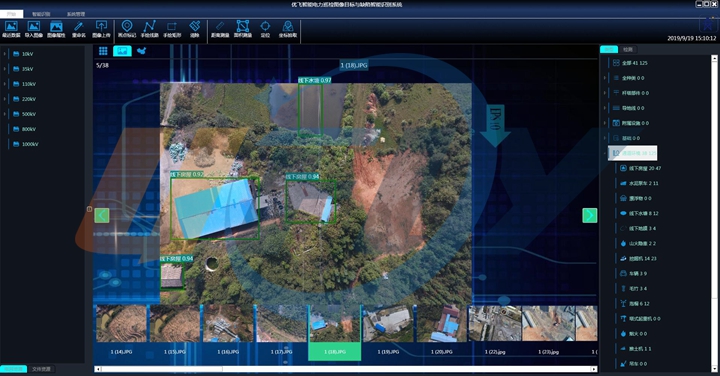Click the crosshair locate icon
The width and height of the screenshot is (720, 376).
[265, 26]
